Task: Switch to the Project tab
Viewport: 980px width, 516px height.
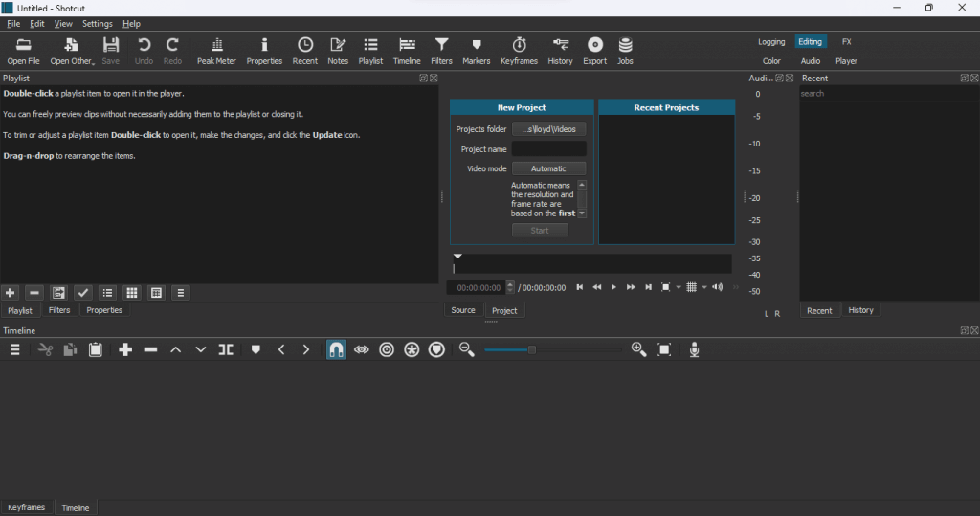Action: [504, 310]
